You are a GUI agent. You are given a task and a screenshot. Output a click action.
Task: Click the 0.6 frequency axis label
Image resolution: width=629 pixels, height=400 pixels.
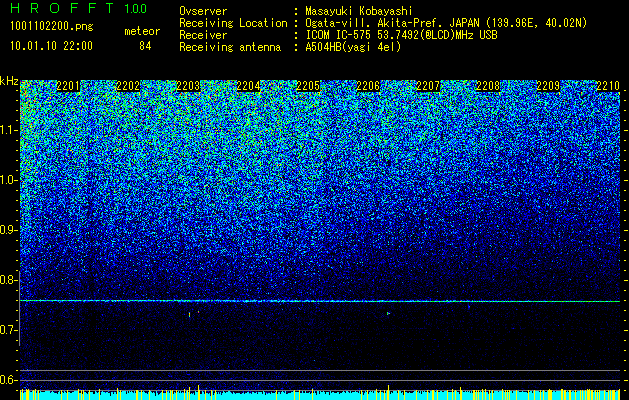8,380
